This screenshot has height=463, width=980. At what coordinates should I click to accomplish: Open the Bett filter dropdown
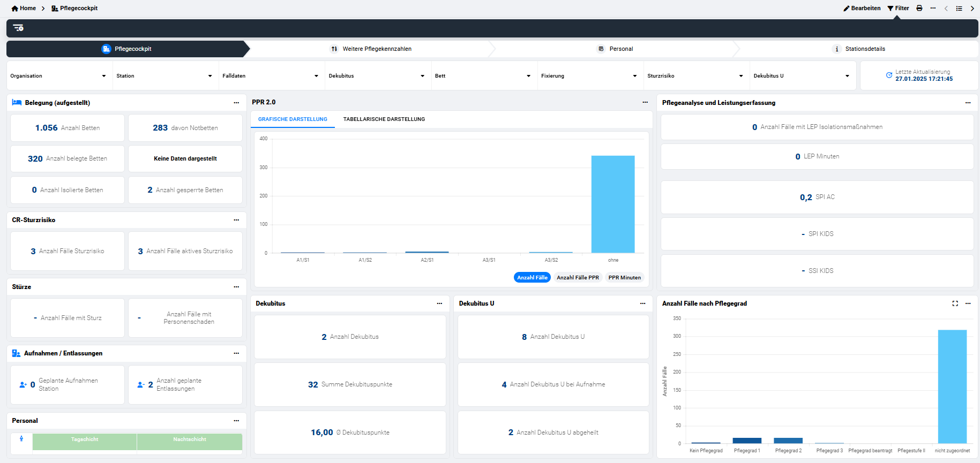coord(483,76)
